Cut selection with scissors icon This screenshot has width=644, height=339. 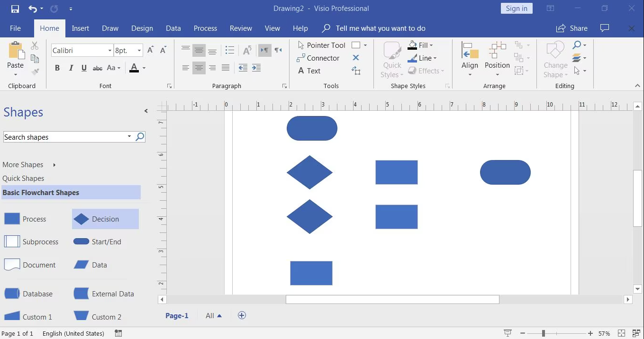pos(35,46)
